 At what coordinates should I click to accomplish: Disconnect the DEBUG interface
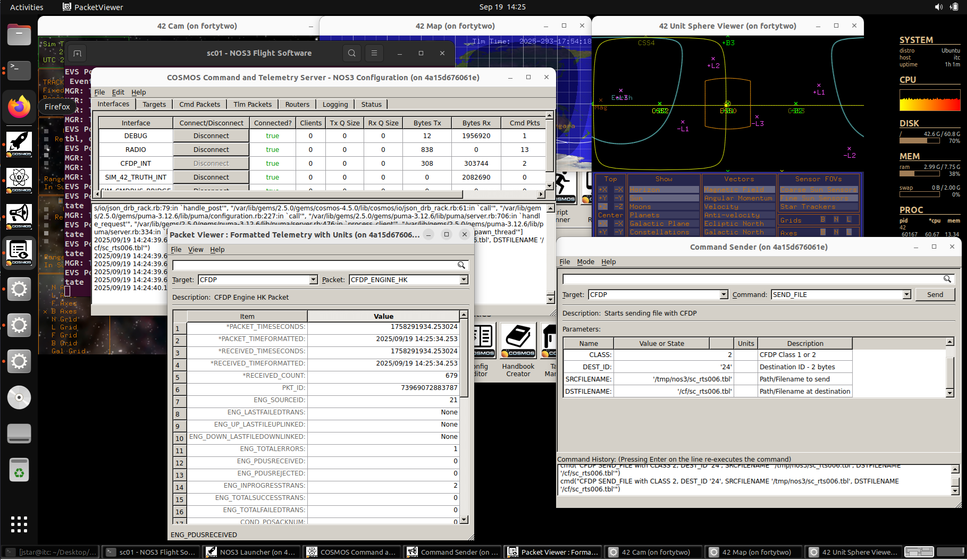pos(211,135)
